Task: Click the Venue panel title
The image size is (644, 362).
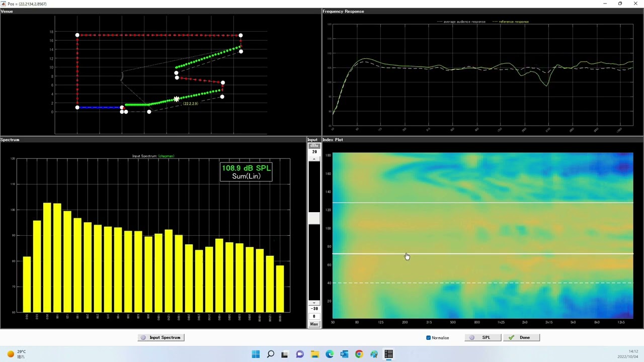Action: [7, 11]
